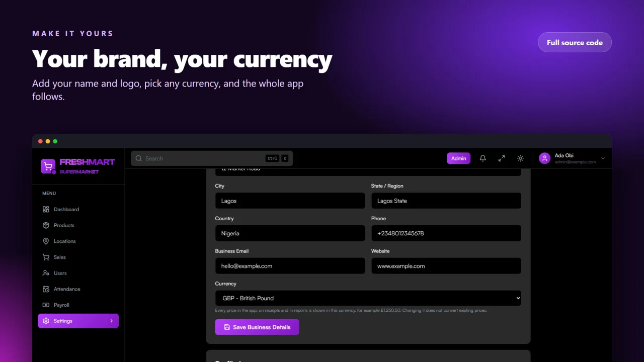Click the Dashboard grid icon
644x362 pixels.
tap(46, 209)
